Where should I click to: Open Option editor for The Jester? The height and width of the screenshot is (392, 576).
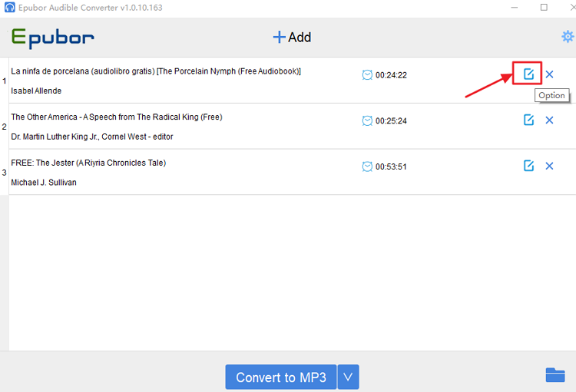(x=528, y=166)
